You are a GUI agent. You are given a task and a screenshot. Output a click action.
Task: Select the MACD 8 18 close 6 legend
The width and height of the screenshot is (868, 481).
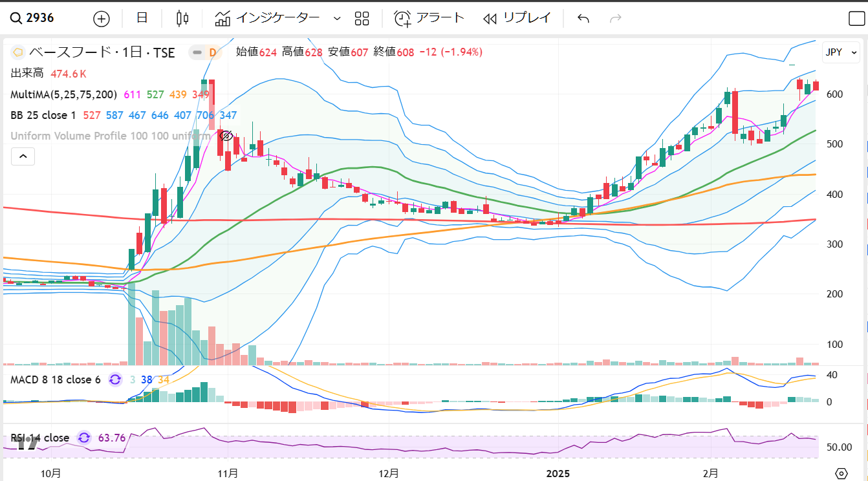click(x=55, y=379)
